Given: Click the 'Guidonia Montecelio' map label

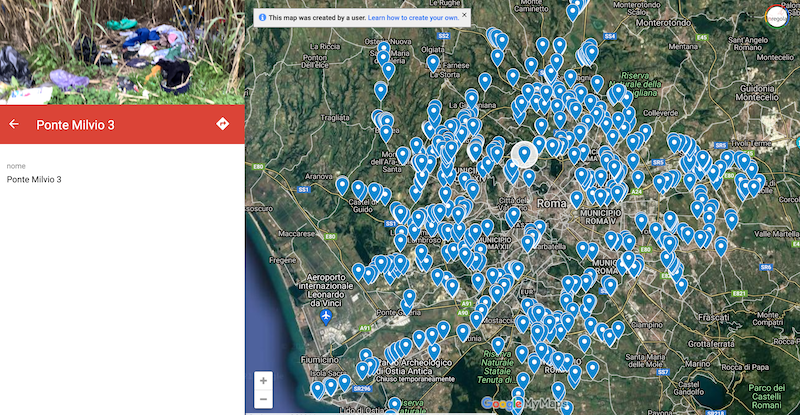Looking at the screenshot, I should coord(757,92).
